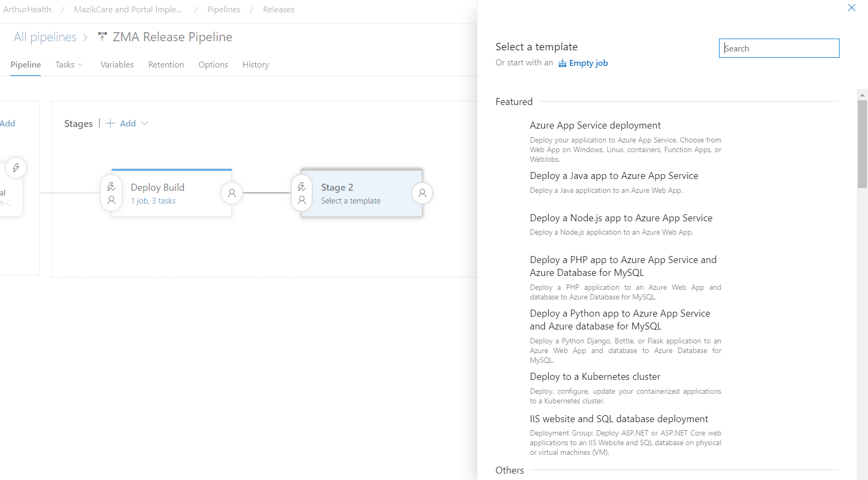Open pre-deployment conditions for Deploy Build stage
This screenshot has height=480, width=868.
pos(111,193)
